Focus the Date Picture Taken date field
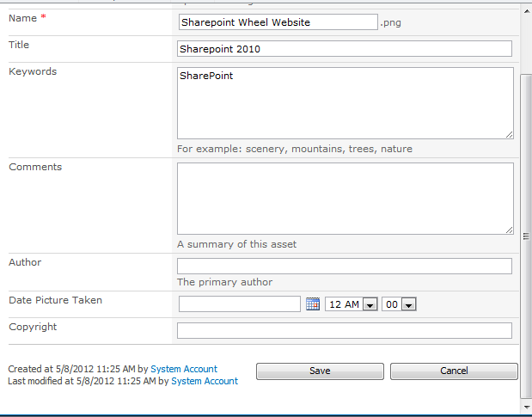Image resolution: width=532 pixels, height=417 pixels. [240, 304]
